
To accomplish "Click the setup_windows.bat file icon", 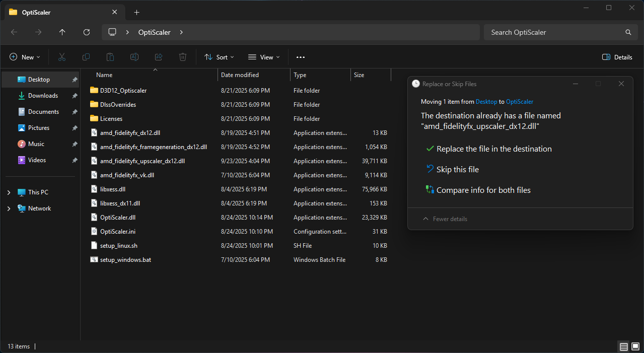I will click(94, 260).
